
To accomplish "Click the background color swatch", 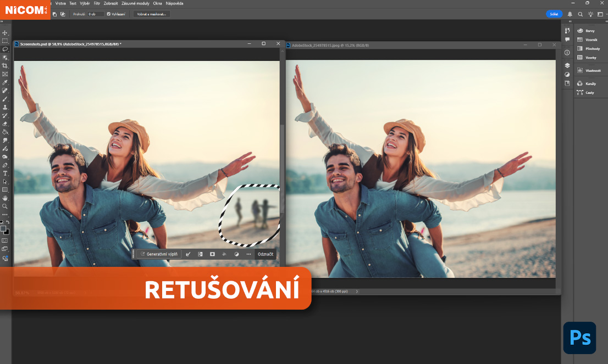I will (7, 232).
